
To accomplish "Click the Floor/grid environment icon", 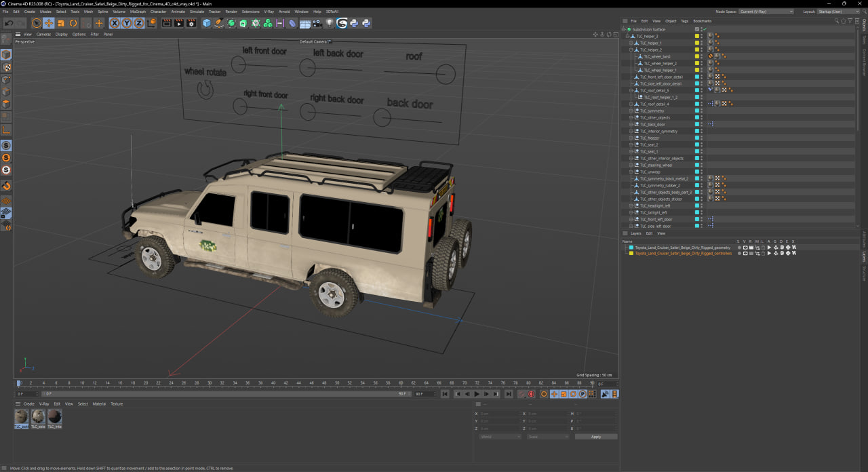I will 304,23.
